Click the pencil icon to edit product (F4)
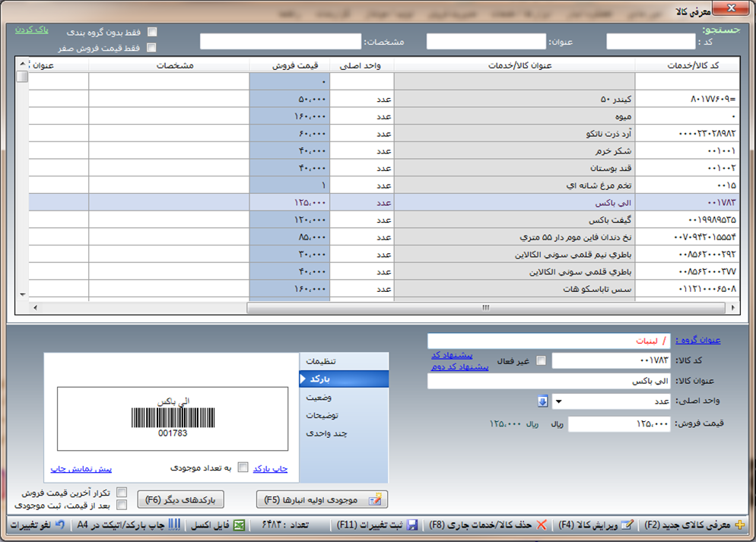The height and width of the screenshot is (542, 756). 627,525
